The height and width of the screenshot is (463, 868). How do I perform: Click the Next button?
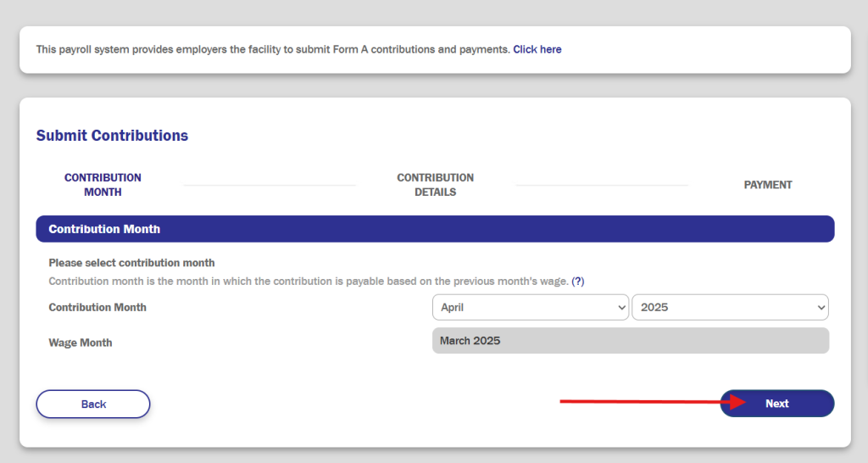[777, 404]
